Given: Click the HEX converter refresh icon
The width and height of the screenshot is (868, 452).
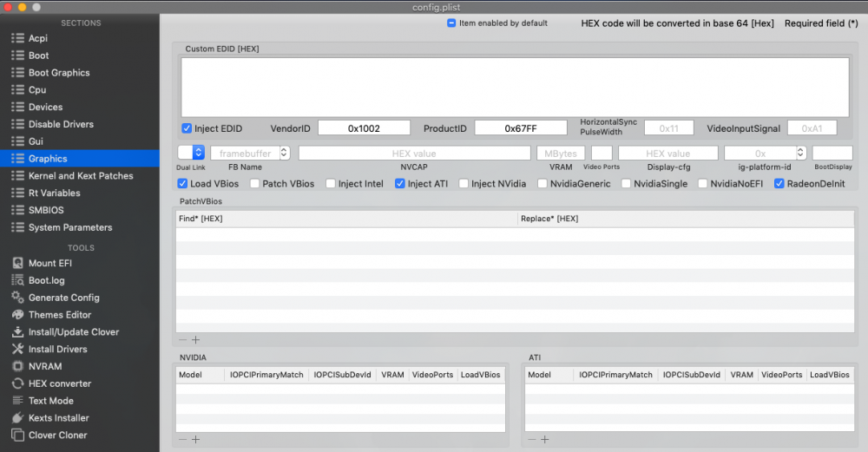Looking at the screenshot, I should [17, 383].
